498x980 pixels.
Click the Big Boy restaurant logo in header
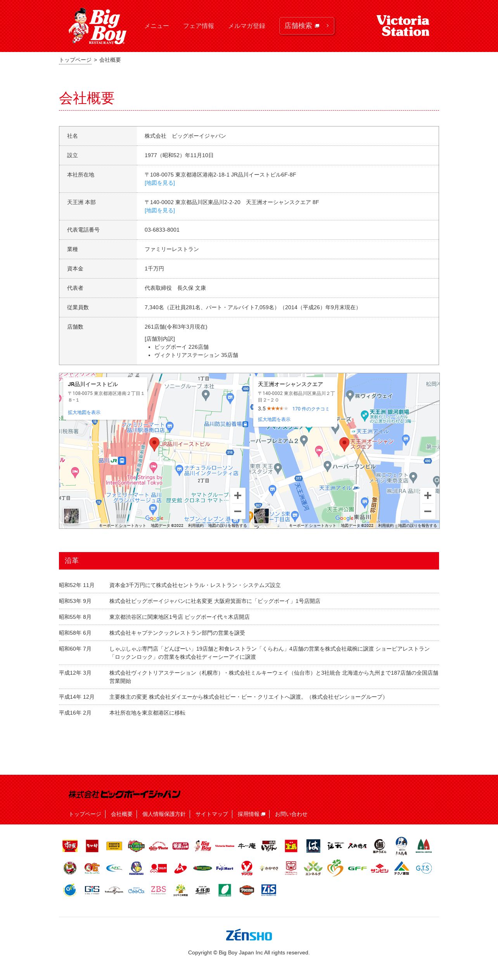pos(97,26)
